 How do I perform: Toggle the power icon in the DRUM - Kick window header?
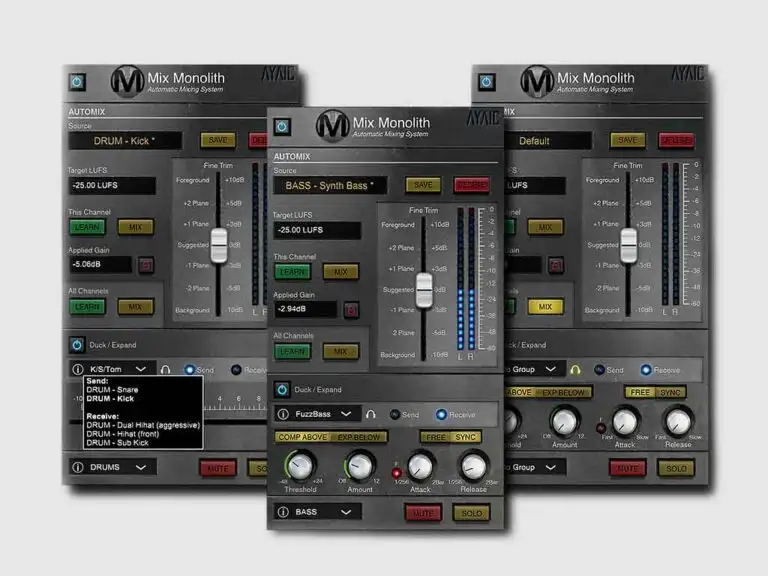[x=77, y=82]
